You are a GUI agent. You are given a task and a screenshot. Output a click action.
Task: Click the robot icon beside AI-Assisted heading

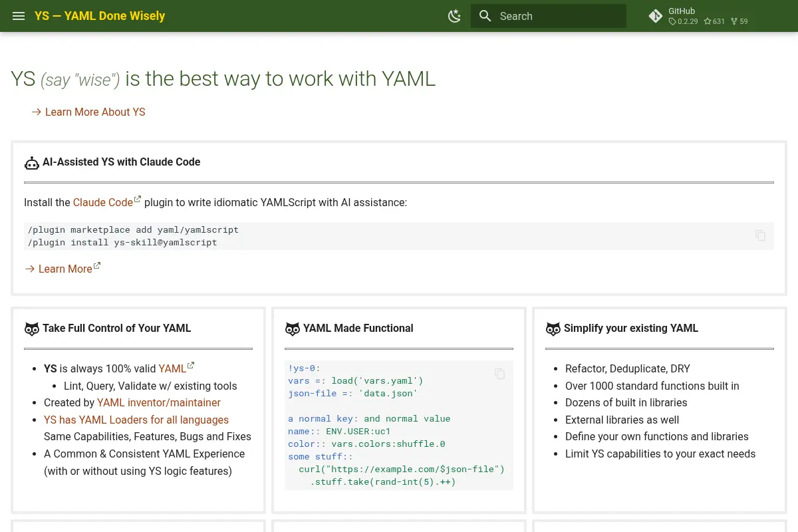point(32,162)
